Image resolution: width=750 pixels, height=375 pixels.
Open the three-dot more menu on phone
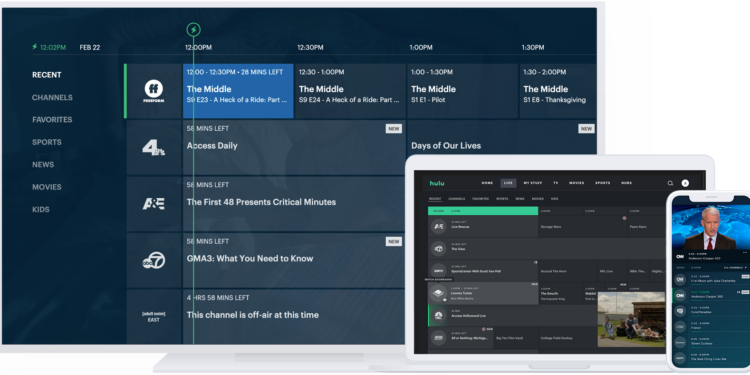(x=745, y=252)
